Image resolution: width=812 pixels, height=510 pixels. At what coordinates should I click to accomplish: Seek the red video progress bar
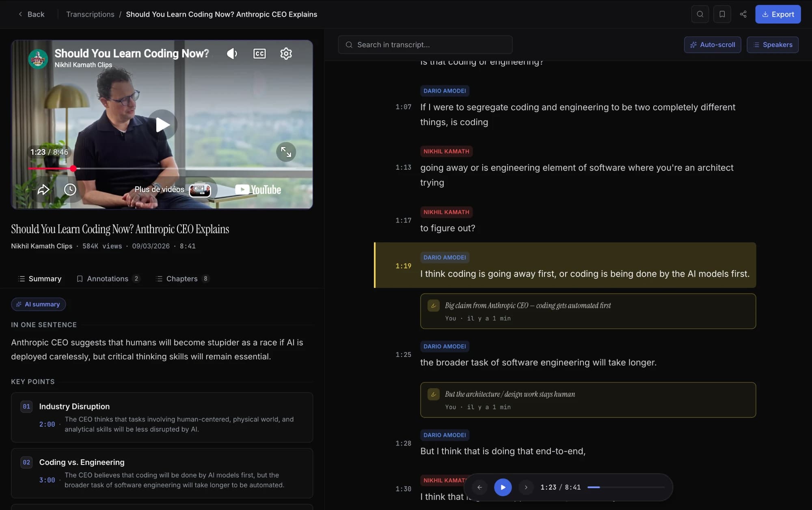click(x=171, y=169)
